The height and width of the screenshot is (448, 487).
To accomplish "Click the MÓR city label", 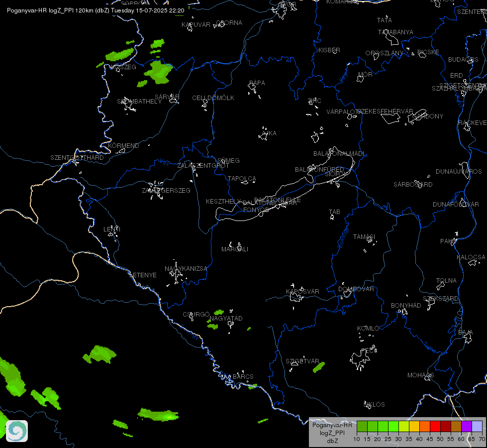I will pyautogui.click(x=365, y=75).
